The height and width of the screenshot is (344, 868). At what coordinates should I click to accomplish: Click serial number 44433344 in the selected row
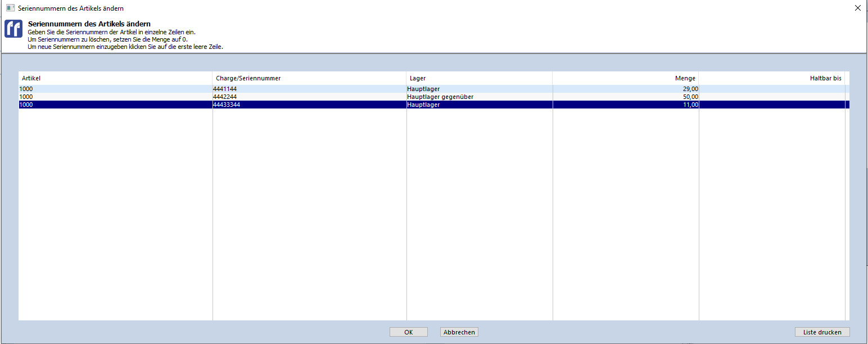click(227, 105)
